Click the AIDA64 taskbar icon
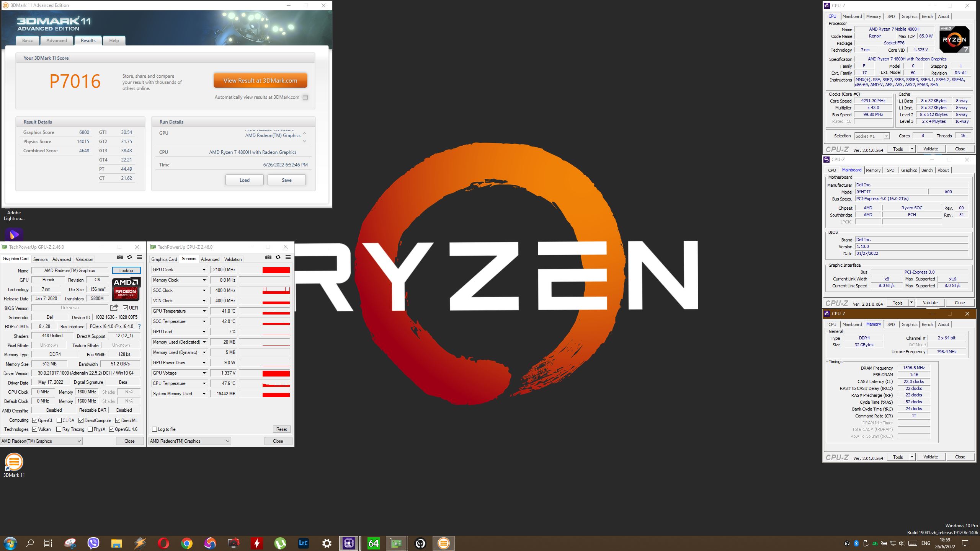This screenshot has width=980, height=551. (x=373, y=543)
